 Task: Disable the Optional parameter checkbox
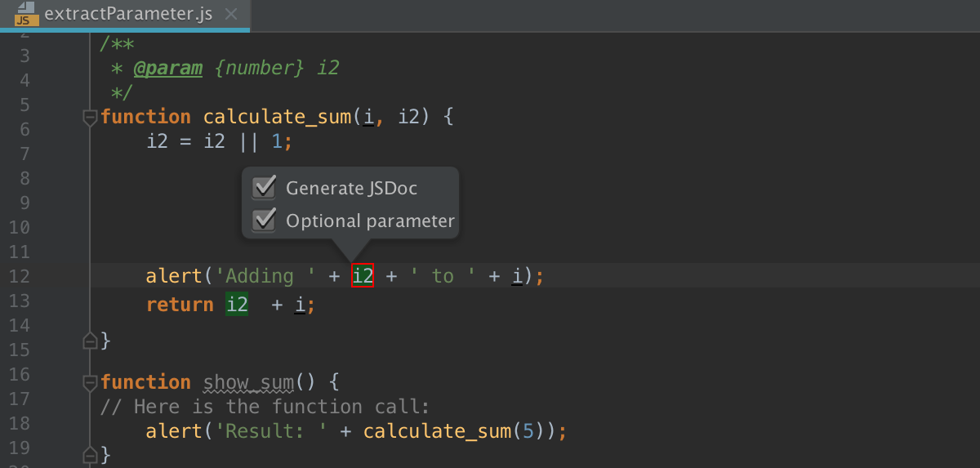[264, 221]
